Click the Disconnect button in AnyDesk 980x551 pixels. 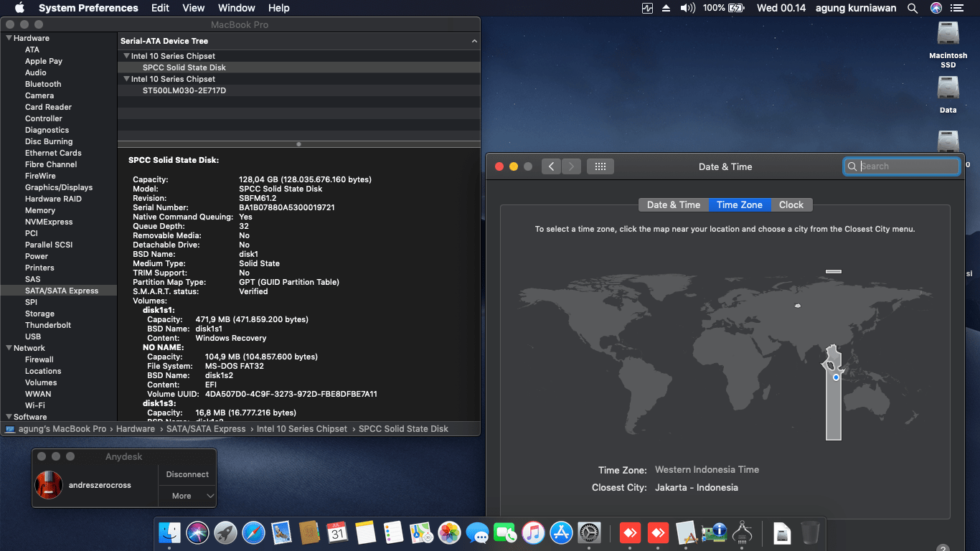(187, 474)
